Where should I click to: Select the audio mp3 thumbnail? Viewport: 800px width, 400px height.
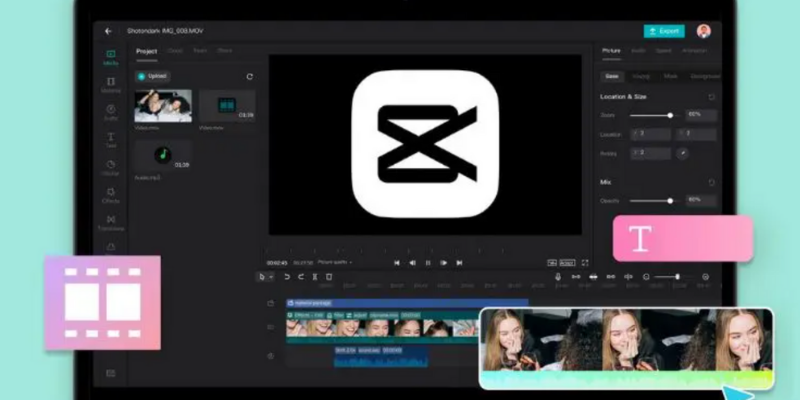point(163,156)
